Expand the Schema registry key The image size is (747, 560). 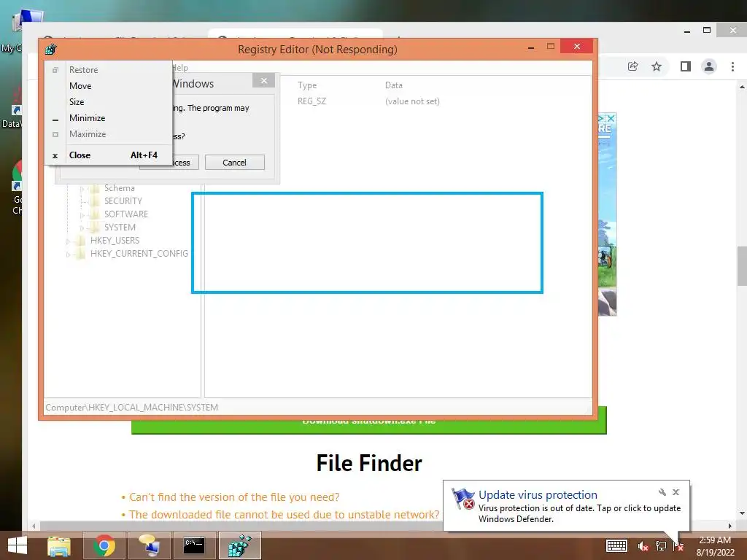coord(82,189)
